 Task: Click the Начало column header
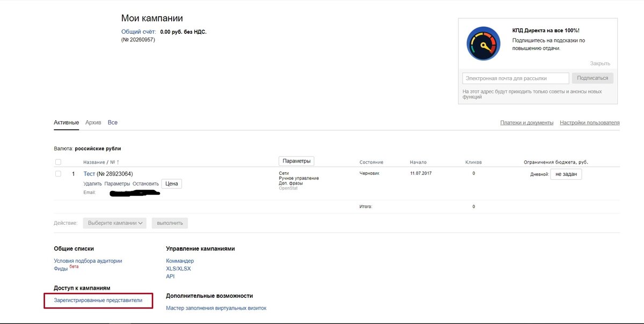click(x=418, y=162)
